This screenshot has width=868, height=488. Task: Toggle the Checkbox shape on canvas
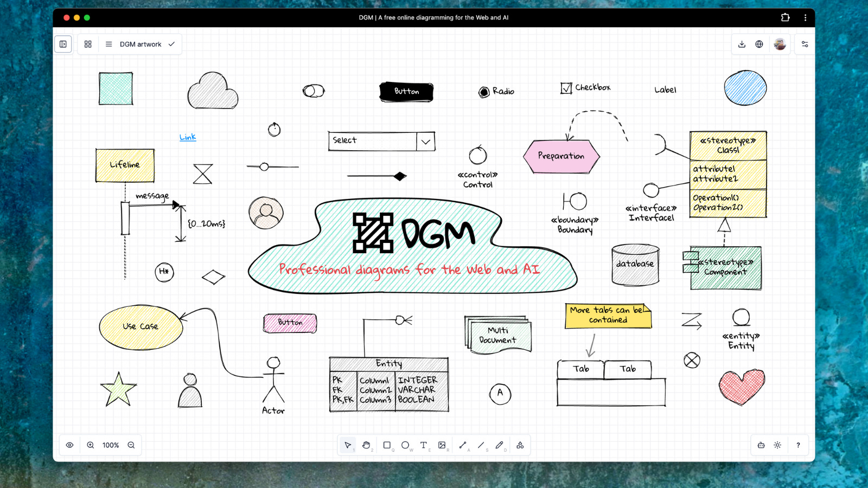(566, 87)
